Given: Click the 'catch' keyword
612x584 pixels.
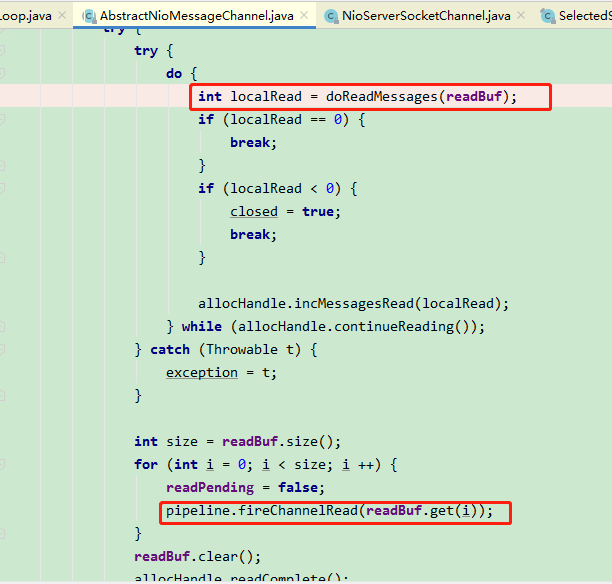Looking at the screenshot, I should coord(170,349).
